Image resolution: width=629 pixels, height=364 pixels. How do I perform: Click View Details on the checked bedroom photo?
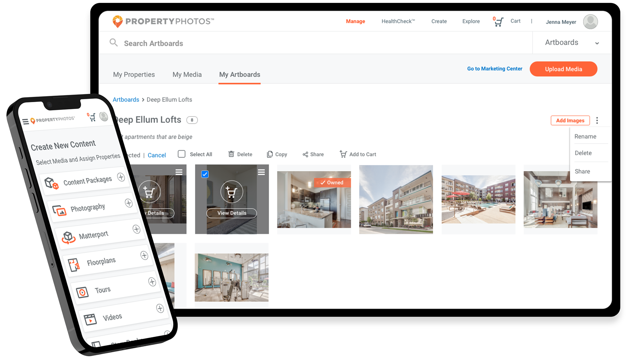232,213
